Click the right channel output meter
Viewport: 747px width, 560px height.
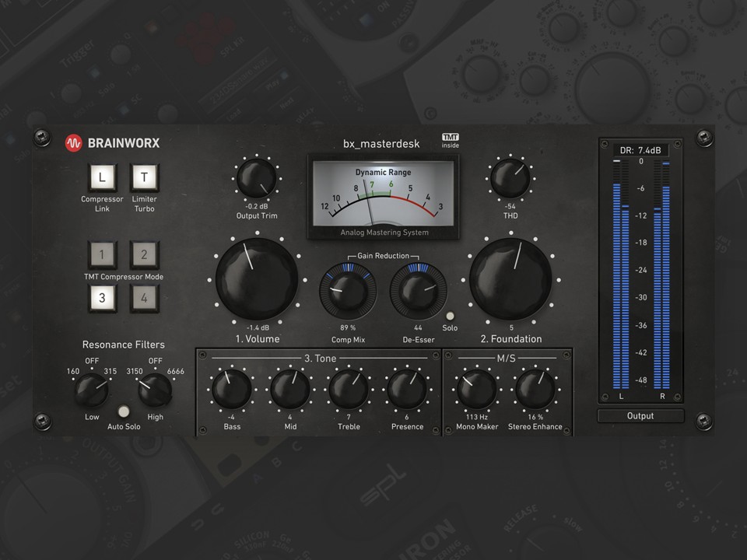click(x=661, y=275)
